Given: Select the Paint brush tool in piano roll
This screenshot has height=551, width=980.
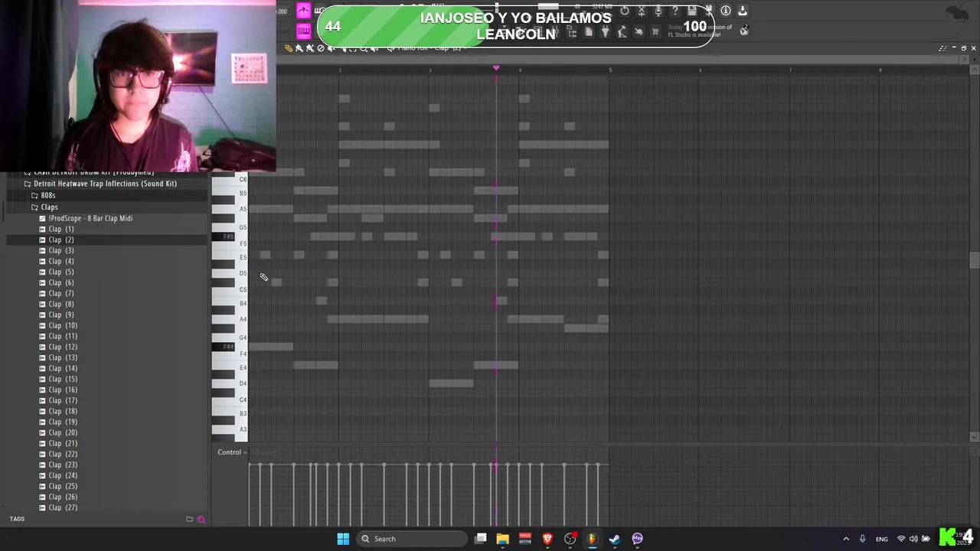Looking at the screenshot, I should pos(299,48).
